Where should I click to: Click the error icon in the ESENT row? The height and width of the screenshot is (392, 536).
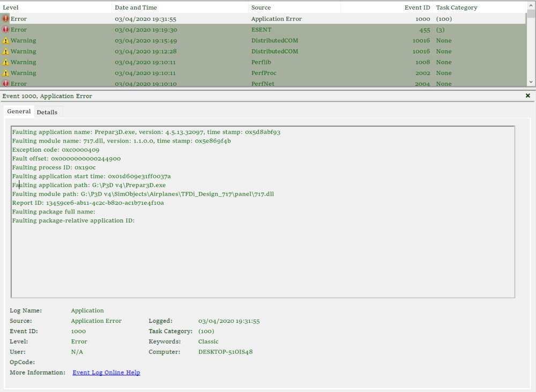(6, 29)
